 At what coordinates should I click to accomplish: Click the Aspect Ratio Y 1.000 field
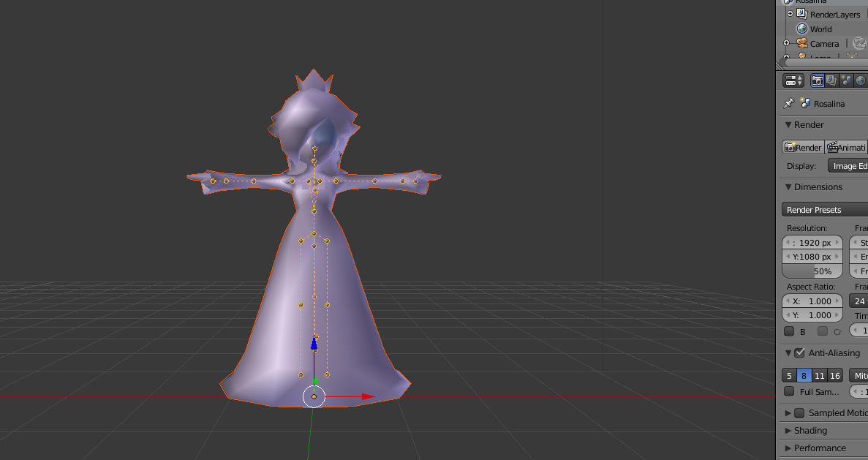(812, 315)
